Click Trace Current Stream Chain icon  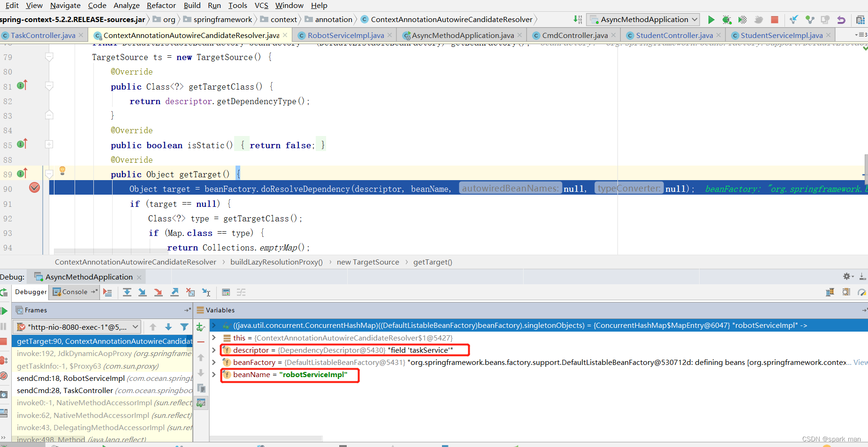coord(241,292)
